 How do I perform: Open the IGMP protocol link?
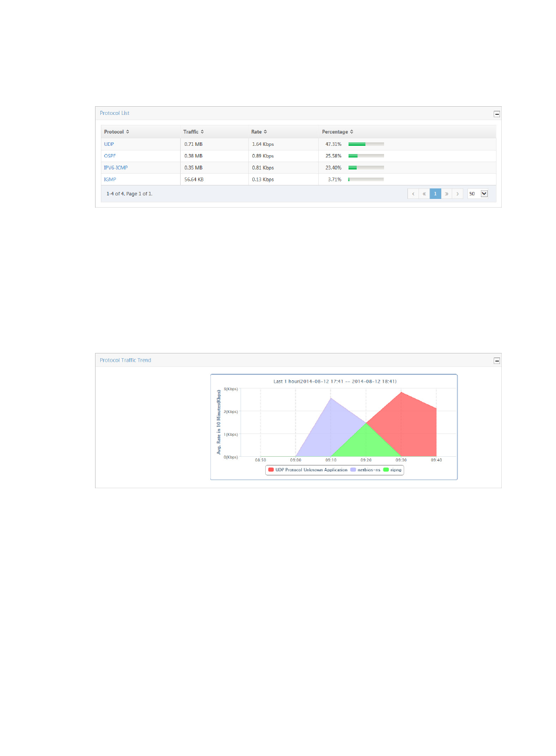pos(110,180)
